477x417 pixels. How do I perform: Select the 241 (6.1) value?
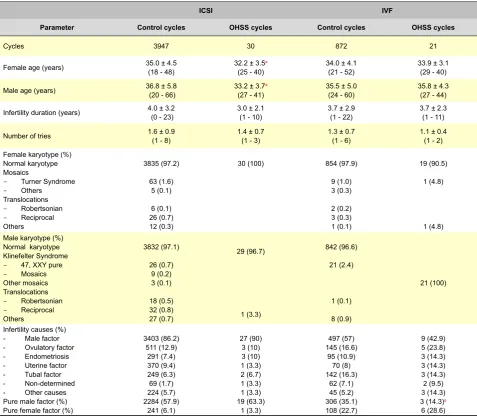[161, 411]
